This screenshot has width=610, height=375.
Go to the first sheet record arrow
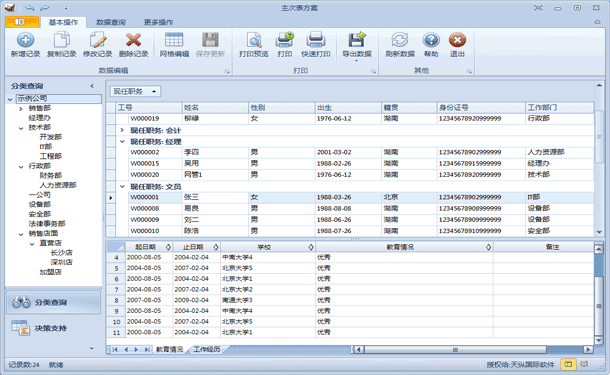115,350
